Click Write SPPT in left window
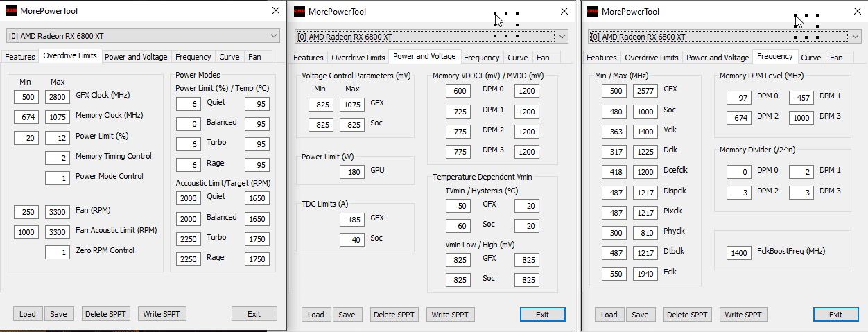 click(162, 314)
